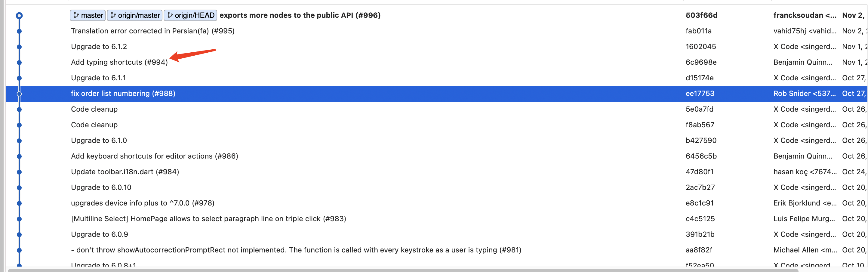Click the hollow graph node on the highlighted commit

click(x=19, y=93)
